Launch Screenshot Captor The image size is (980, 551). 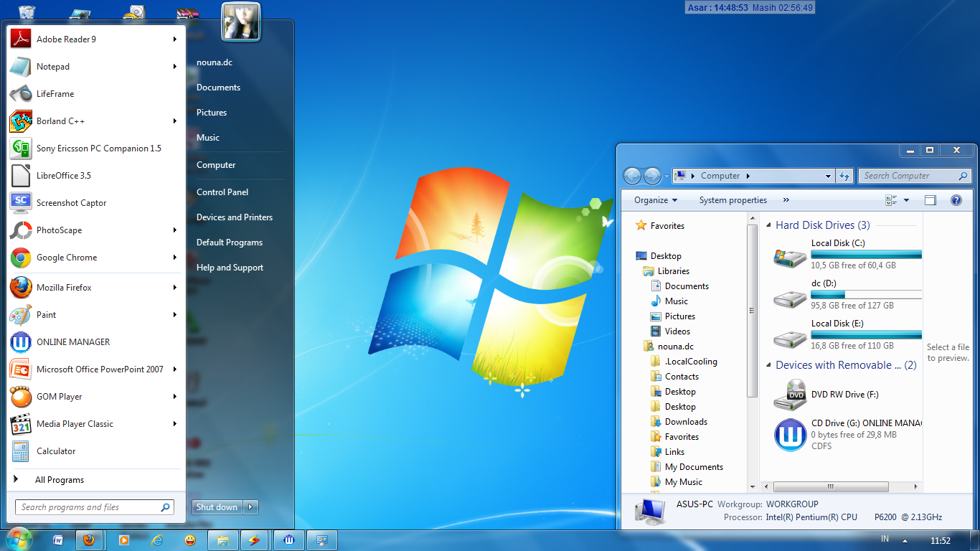pos(95,203)
